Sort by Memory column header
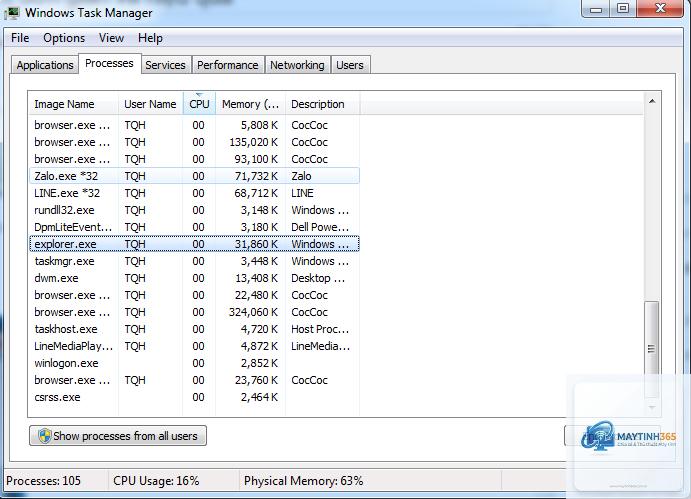The image size is (691, 499). click(250, 104)
